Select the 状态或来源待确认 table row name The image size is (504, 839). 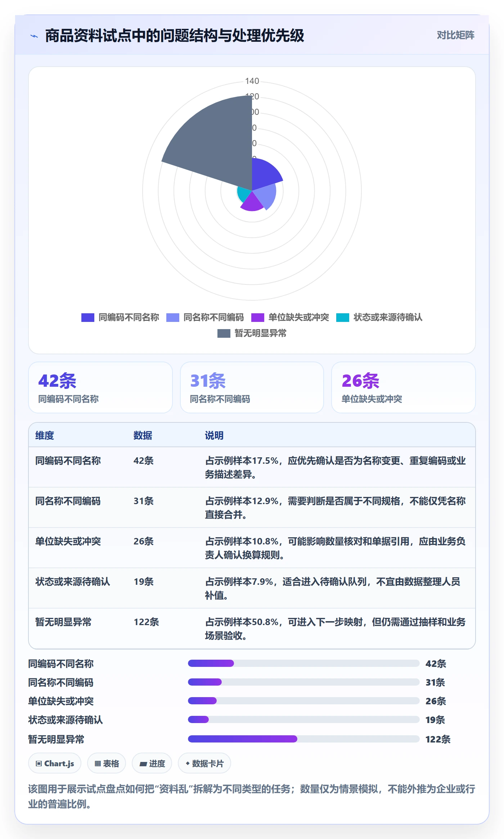[x=73, y=582]
